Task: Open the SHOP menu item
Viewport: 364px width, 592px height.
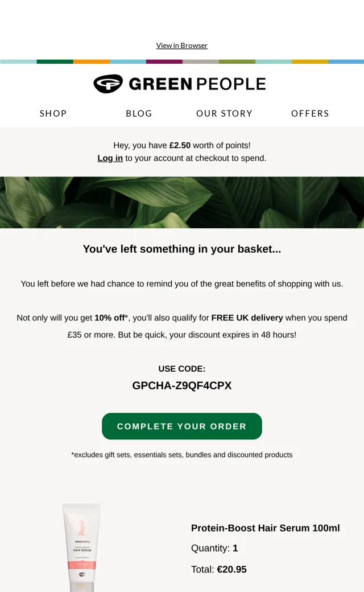Action: [53, 113]
